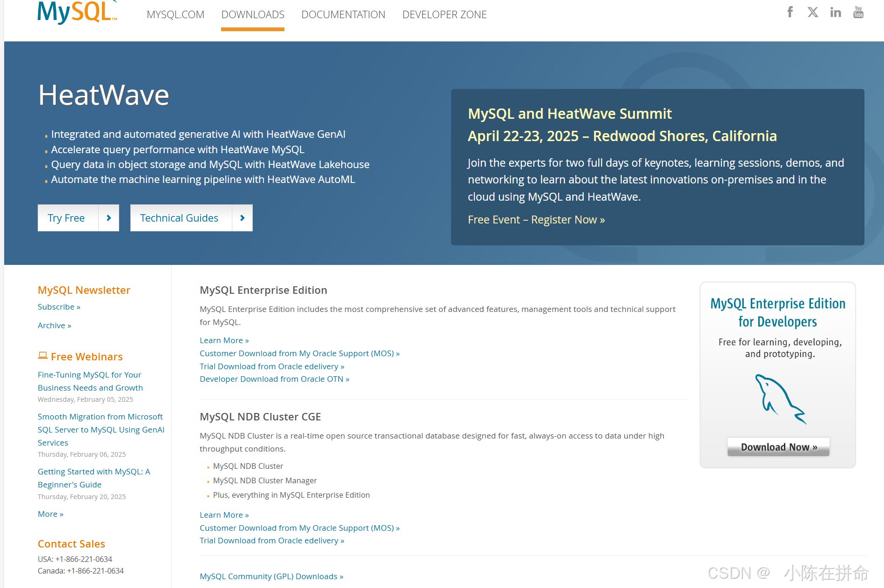Click the MySQL NDB Cluster Manager bullet
Viewport: 884px width, 588px height.
tap(265, 480)
